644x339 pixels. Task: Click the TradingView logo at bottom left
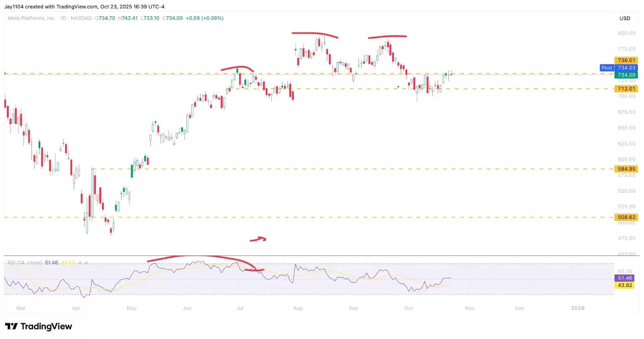[x=39, y=326]
